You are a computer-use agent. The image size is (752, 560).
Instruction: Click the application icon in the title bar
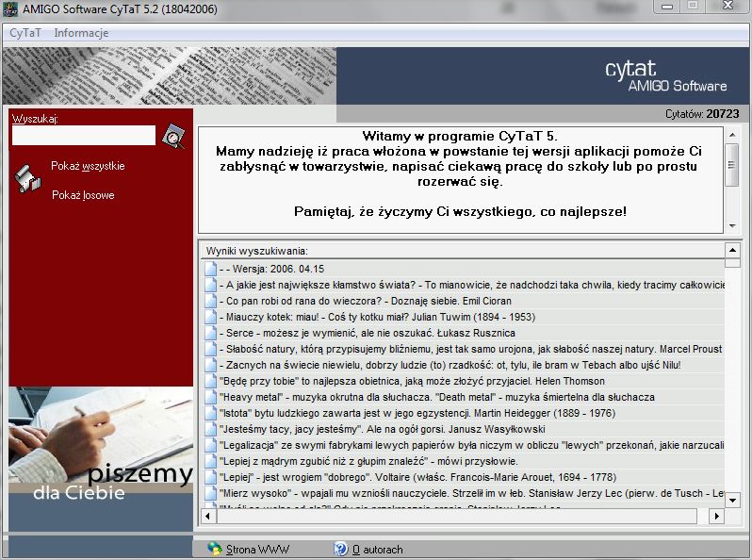pyautogui.click(x=10, y=9)
